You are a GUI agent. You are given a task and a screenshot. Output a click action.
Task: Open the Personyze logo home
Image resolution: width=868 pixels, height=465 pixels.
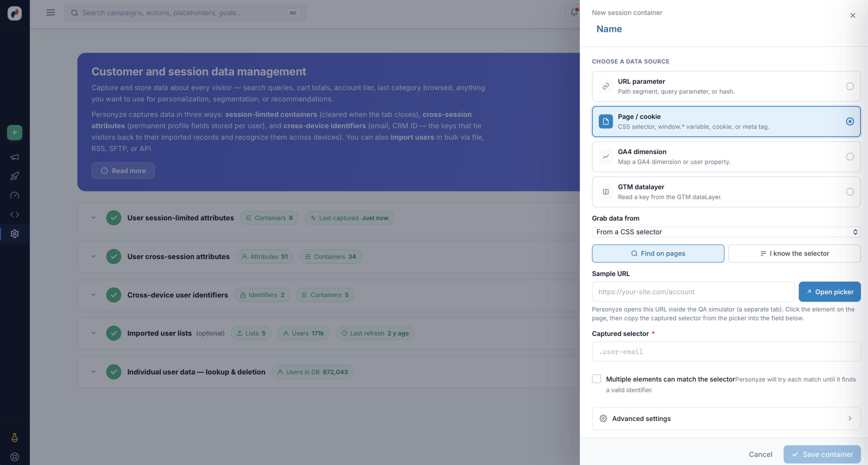[15, 13]
